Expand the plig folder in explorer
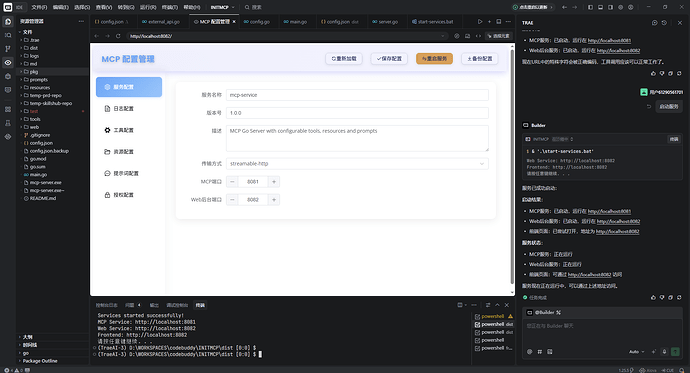690x373 pixels. click(53, 72)
